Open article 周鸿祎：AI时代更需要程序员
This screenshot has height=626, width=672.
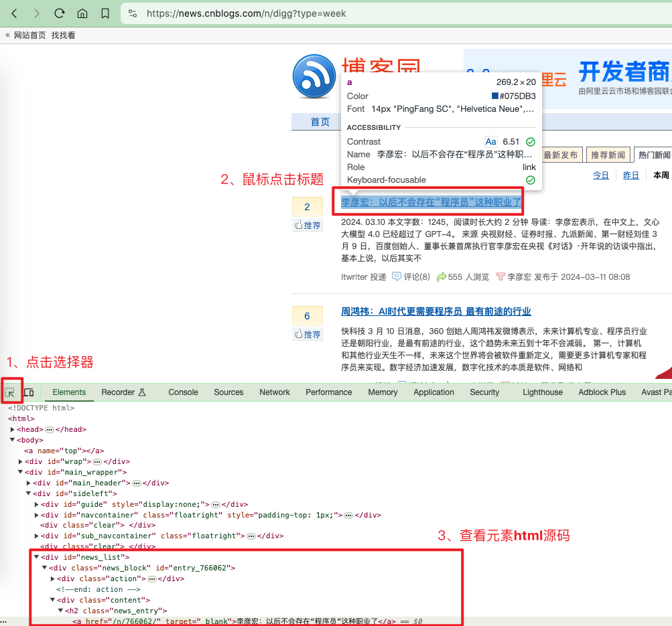pos(436,312)
